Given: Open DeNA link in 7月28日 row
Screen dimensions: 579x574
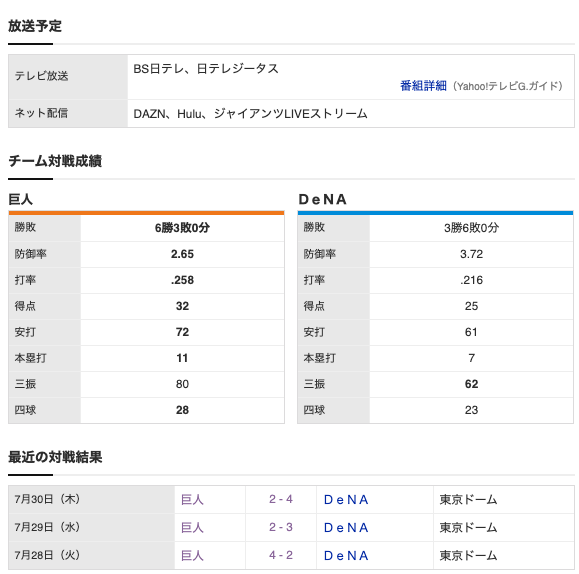Looking at the screenshot, I should (x=346, y=555).
